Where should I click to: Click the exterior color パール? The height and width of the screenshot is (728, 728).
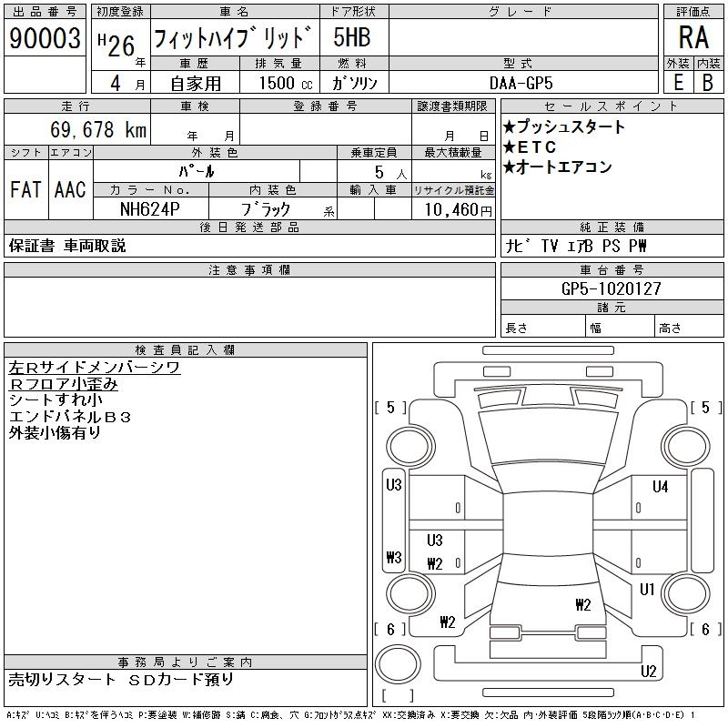click(197, 171)
